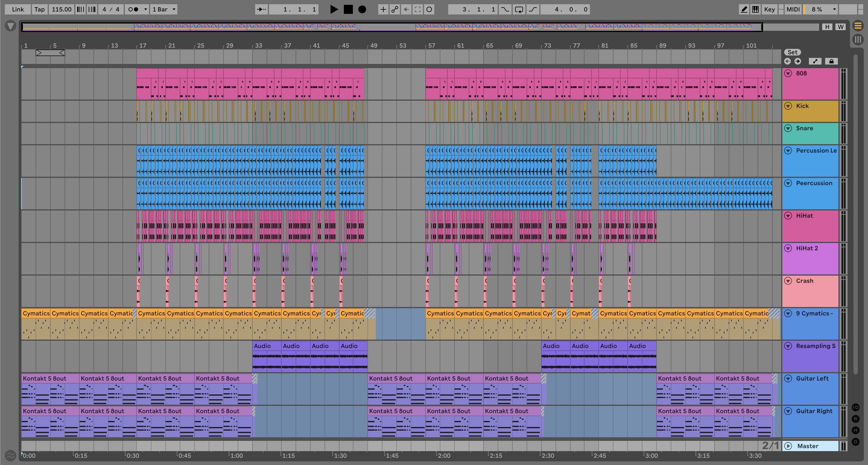Toggle Follow playback arrow button

pos(261,9)
